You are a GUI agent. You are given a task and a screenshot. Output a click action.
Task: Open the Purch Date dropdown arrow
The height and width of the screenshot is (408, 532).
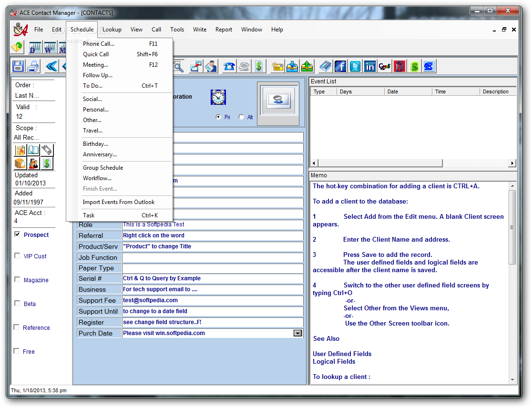click(x=297, y=333)
